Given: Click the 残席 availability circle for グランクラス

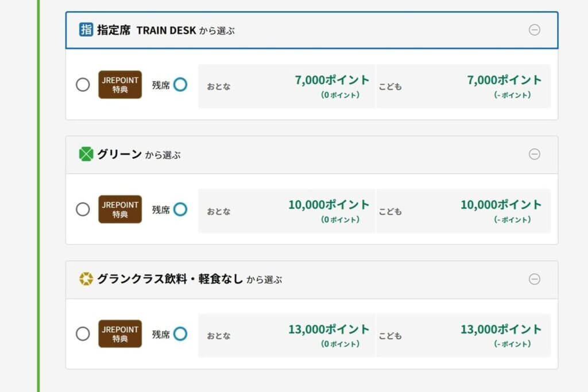Looking at the screenshot, I should (x=180, y=334).
